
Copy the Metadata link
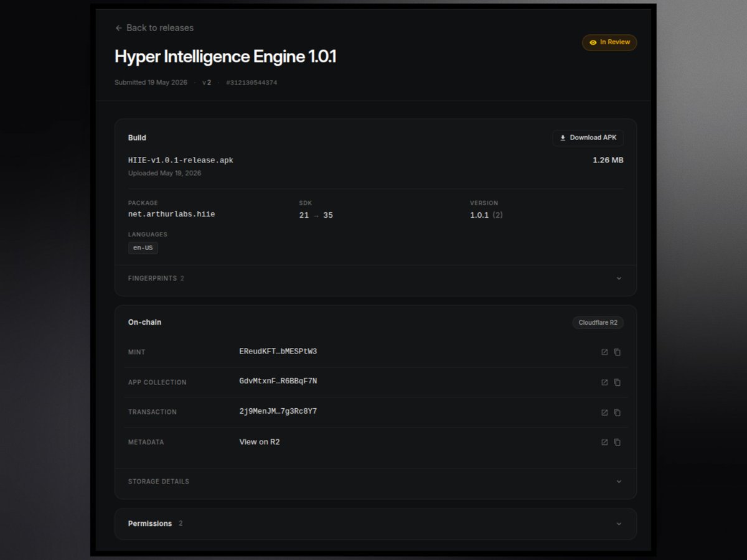coord(618,442)
